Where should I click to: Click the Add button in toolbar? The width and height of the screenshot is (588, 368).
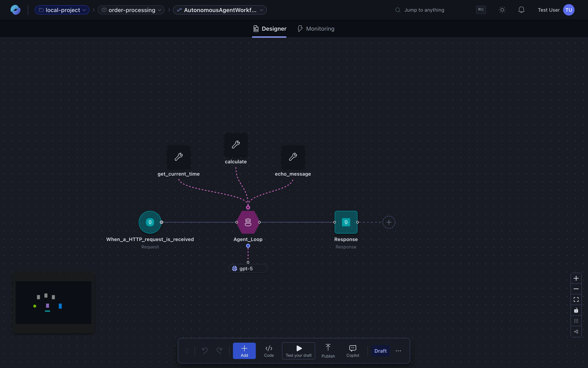pos(244,351)
